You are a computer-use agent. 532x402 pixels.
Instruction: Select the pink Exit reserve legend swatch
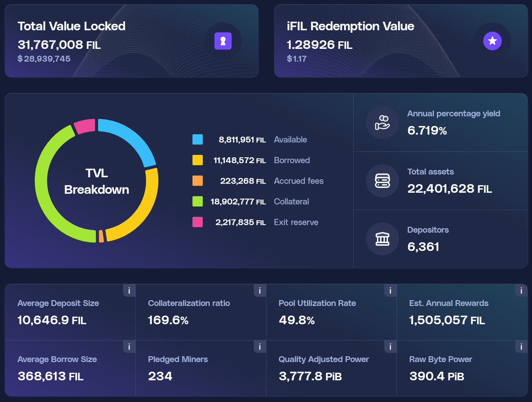197,222
